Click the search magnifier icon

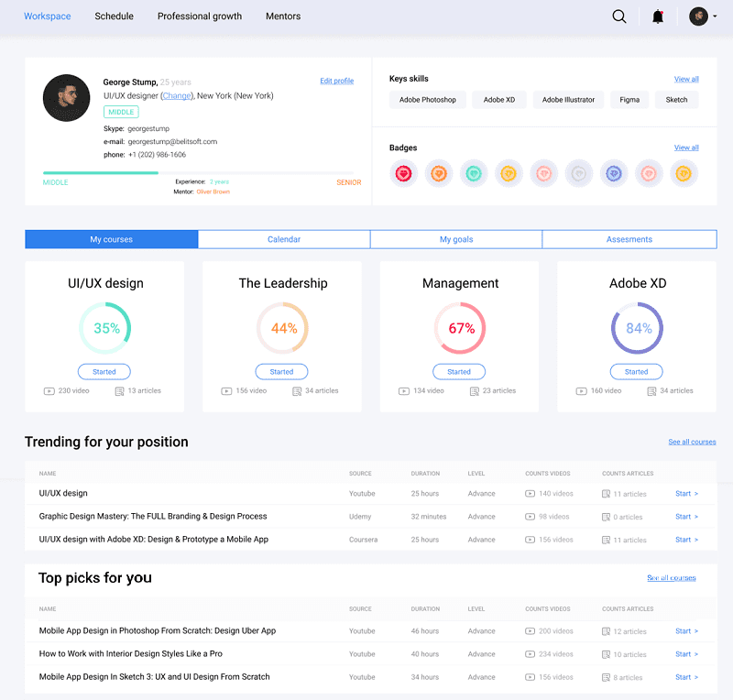click(x=619, y=16)
